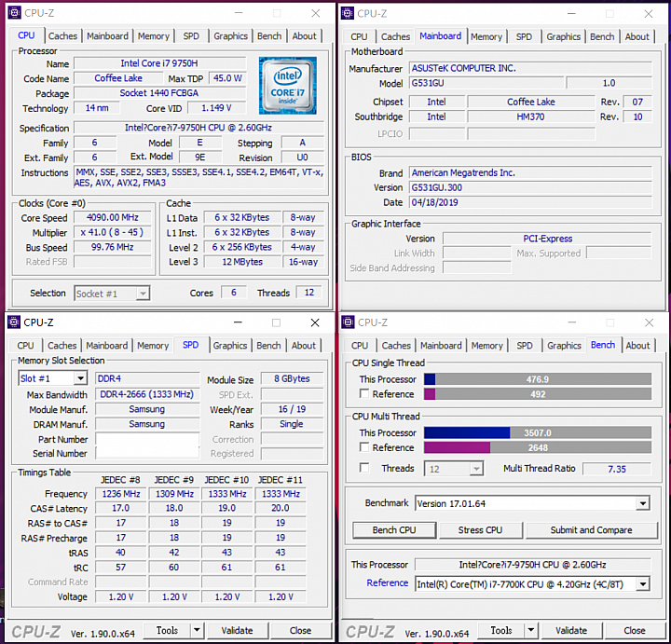Click the multi thread This Processor bar 3507.0
The width and height of the screenshot is (671, 644).
click(538, 432)
